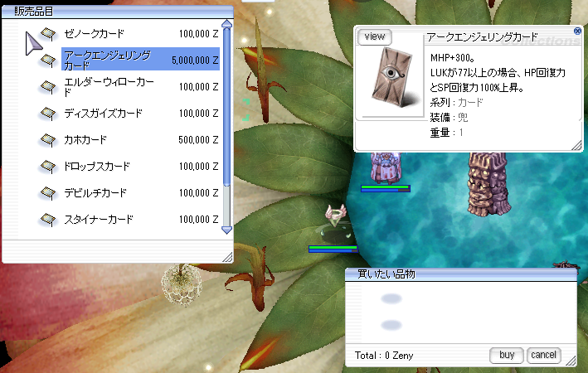Click the ドロップスカード card icon

click(x=49, y=167)
